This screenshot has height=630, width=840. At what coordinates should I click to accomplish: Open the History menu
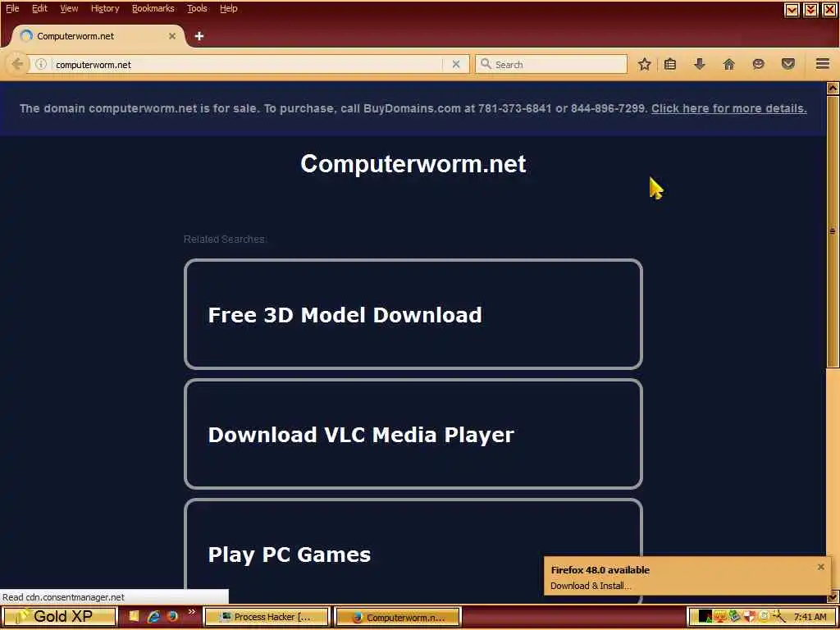click(105, 8)
